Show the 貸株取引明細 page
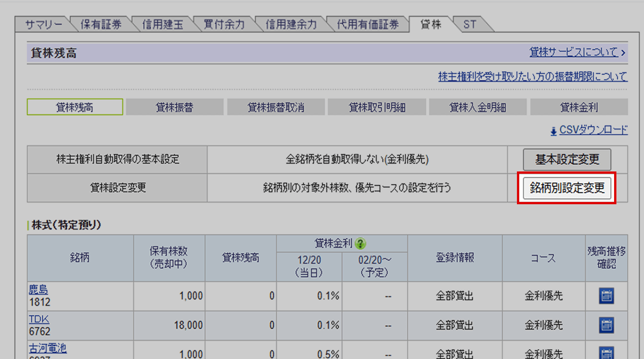This screenshot has width=644, height=359. point(377,107)
